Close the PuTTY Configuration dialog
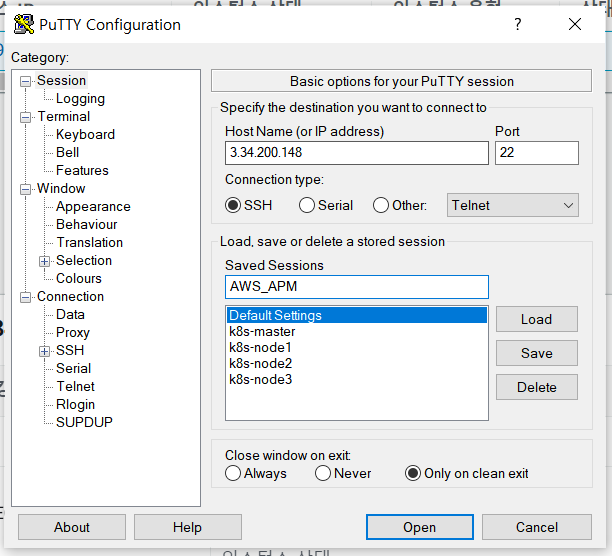 [575, 24]
